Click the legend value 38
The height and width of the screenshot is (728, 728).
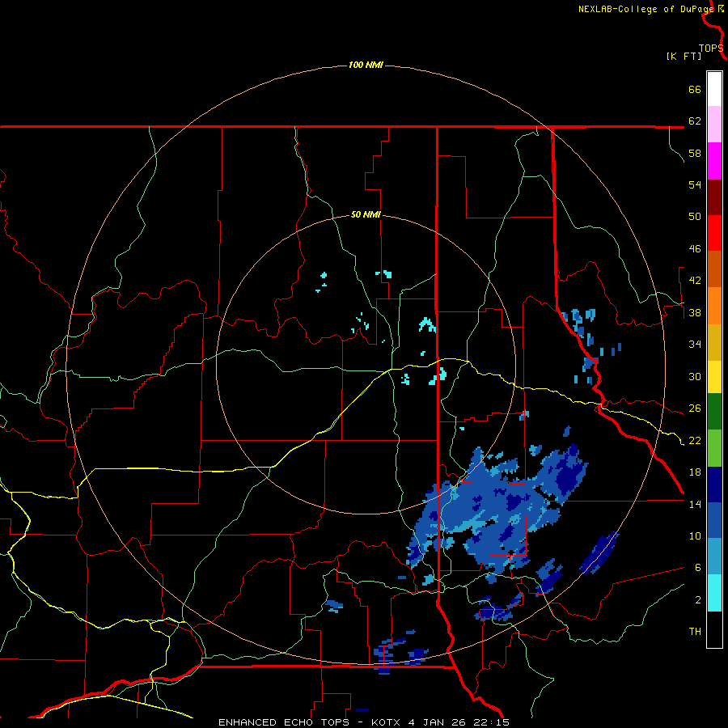click(x=695, y=312)
